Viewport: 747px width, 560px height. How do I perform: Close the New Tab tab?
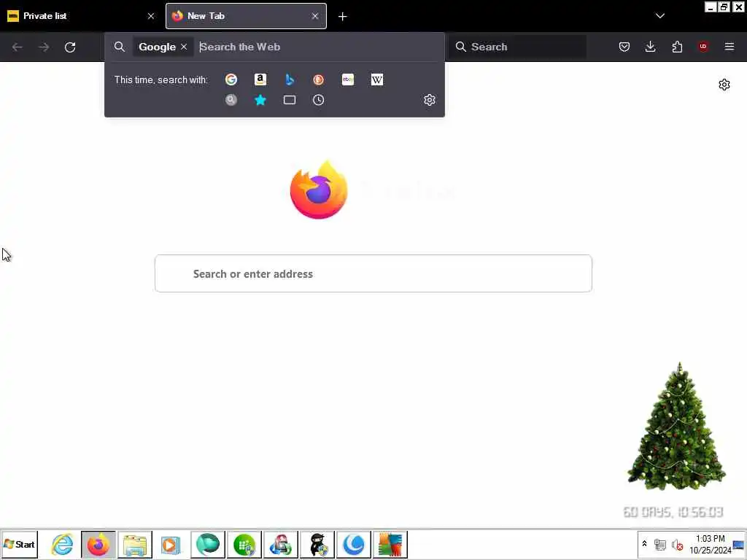(315, 16)
